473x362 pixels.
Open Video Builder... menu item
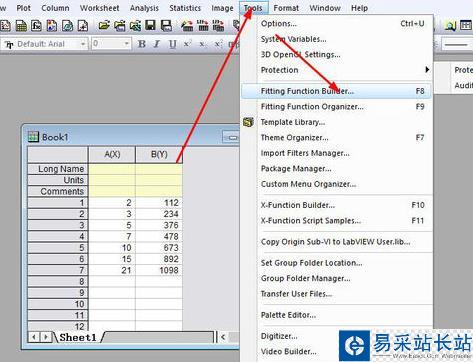(x=290, y=351)
